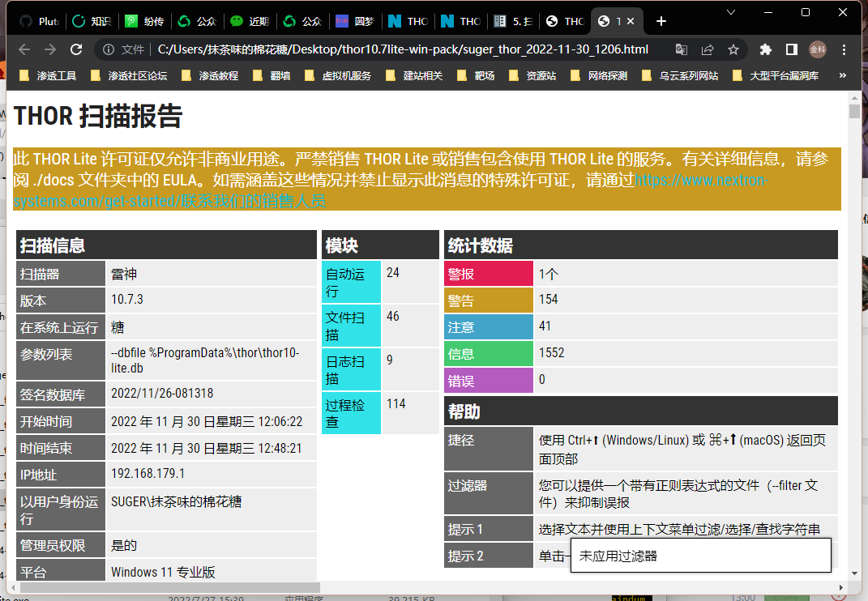The height and width of the screenshot is (601, 868).
Task: Open the Chrome three-dot menu
Action: point(844,49)
